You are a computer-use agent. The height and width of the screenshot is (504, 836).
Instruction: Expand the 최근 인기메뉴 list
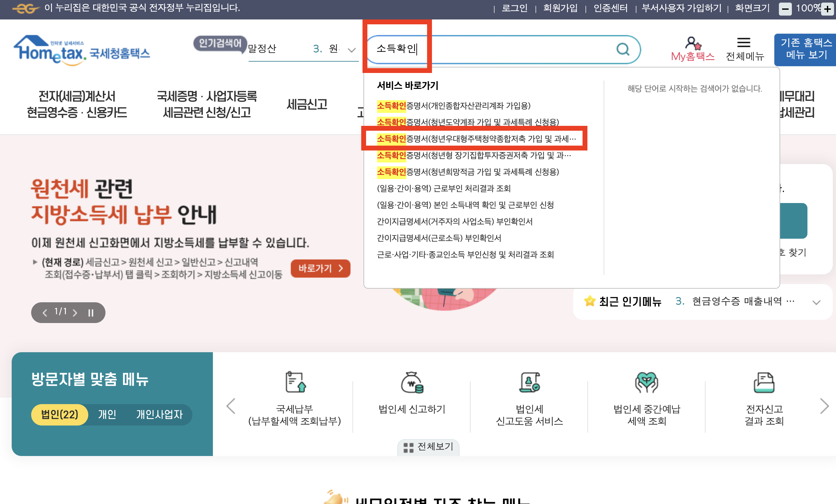click(x=816, y=302)
